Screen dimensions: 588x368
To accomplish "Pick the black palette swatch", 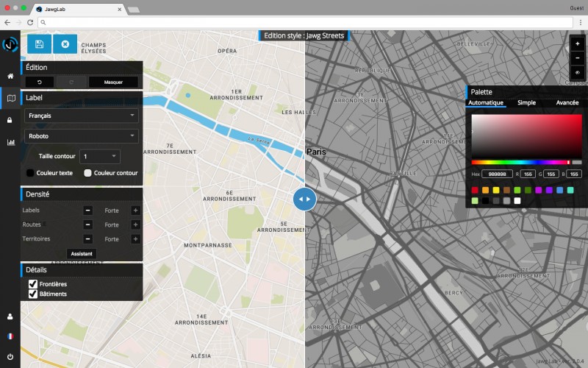I will point(485,201).
